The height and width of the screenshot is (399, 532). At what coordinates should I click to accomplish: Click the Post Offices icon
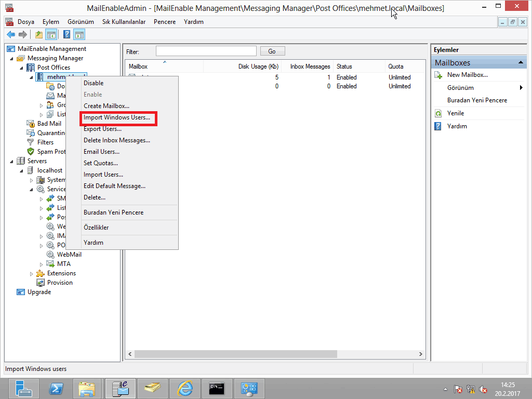click(31, 68)
